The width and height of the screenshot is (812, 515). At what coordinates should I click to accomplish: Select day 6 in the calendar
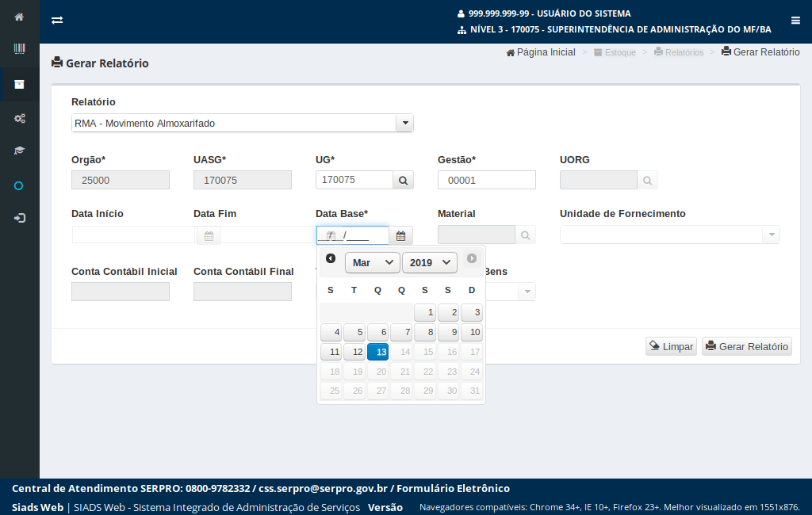click(377, 332)
